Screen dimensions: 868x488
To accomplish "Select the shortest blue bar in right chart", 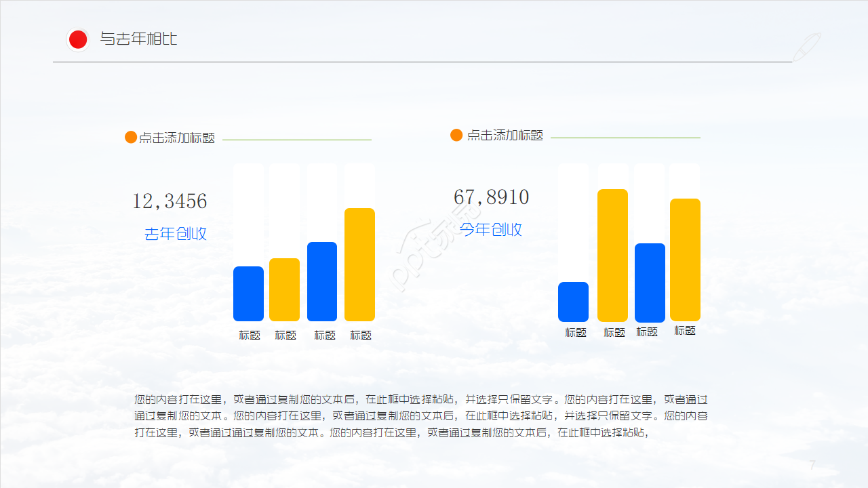I will 573,302.
